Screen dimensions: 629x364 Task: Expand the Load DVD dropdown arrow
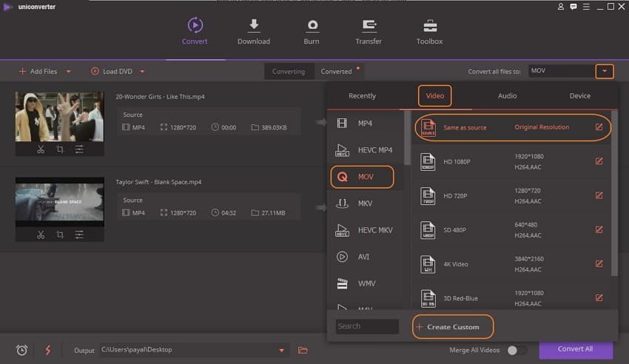[142, 72]
